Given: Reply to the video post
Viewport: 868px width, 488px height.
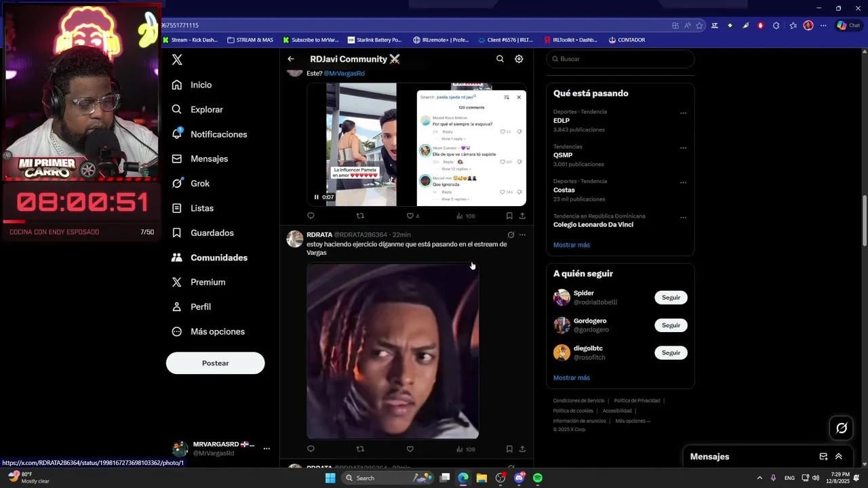Looking at the screenshot, I should coord(311,216).
